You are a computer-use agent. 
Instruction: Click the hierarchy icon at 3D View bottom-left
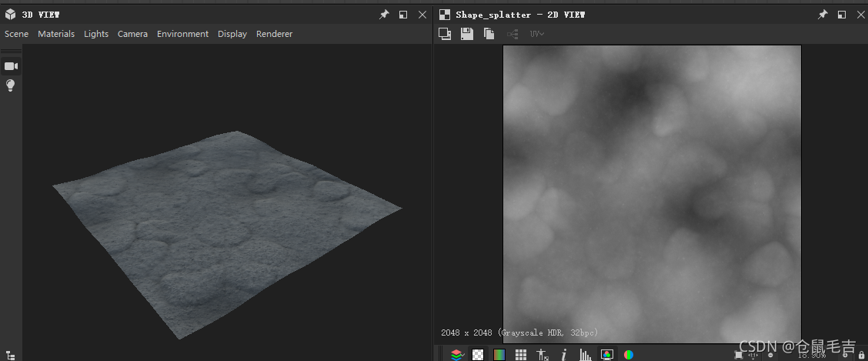click(10, 356)
